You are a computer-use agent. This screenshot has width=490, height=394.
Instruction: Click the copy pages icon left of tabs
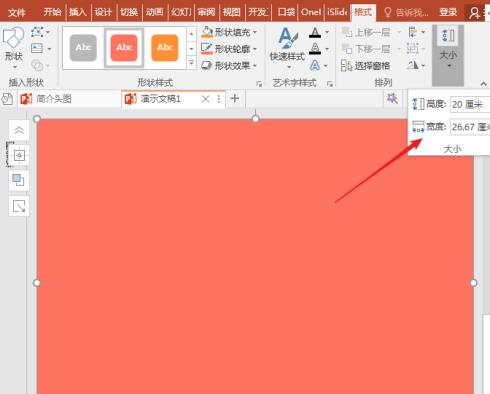[x=7, y=99]
